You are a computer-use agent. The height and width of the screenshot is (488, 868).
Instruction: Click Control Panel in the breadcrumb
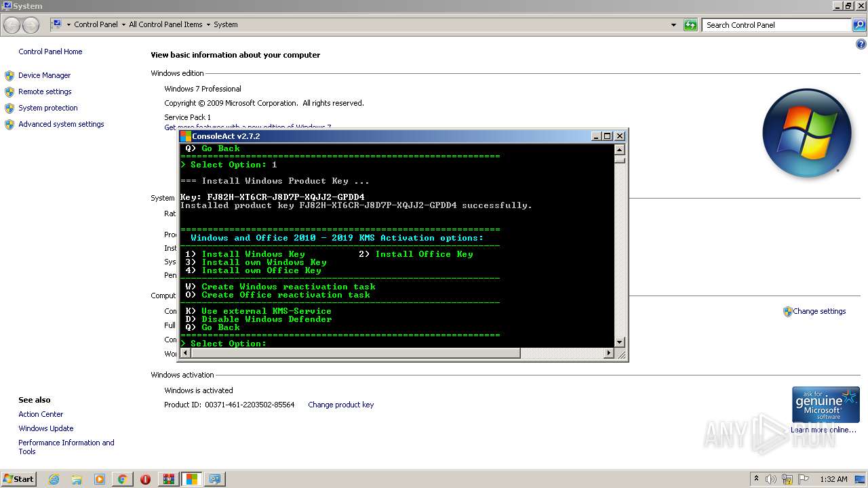tap(96, 24)
